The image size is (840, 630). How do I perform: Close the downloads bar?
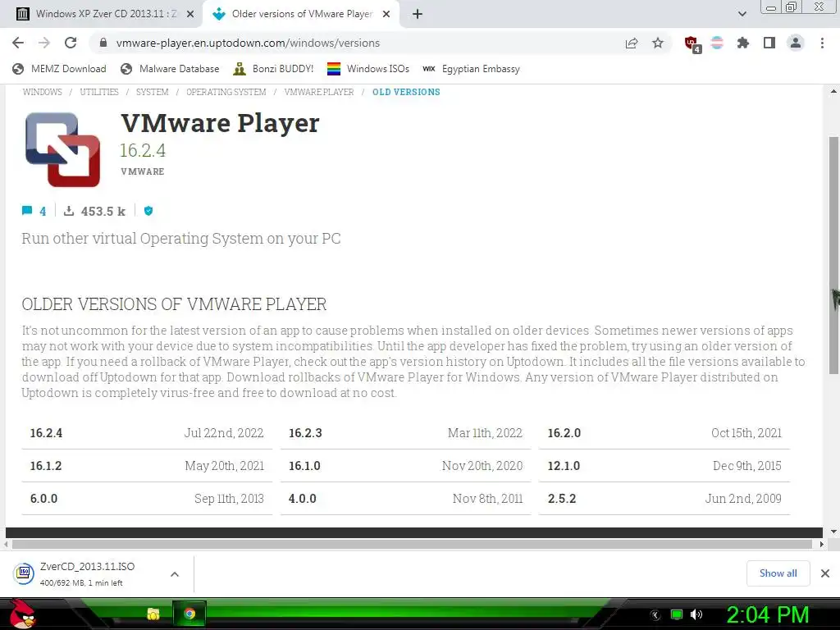(x=825, y=573)
